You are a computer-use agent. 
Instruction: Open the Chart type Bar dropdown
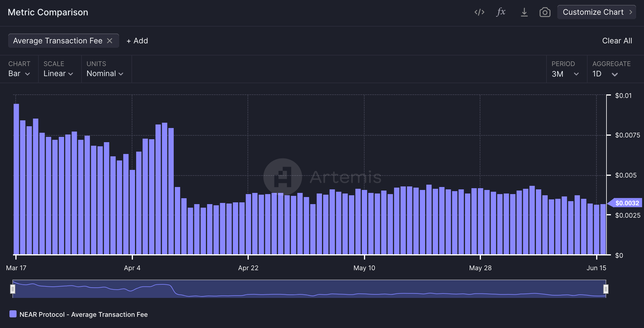click(19, 73)
